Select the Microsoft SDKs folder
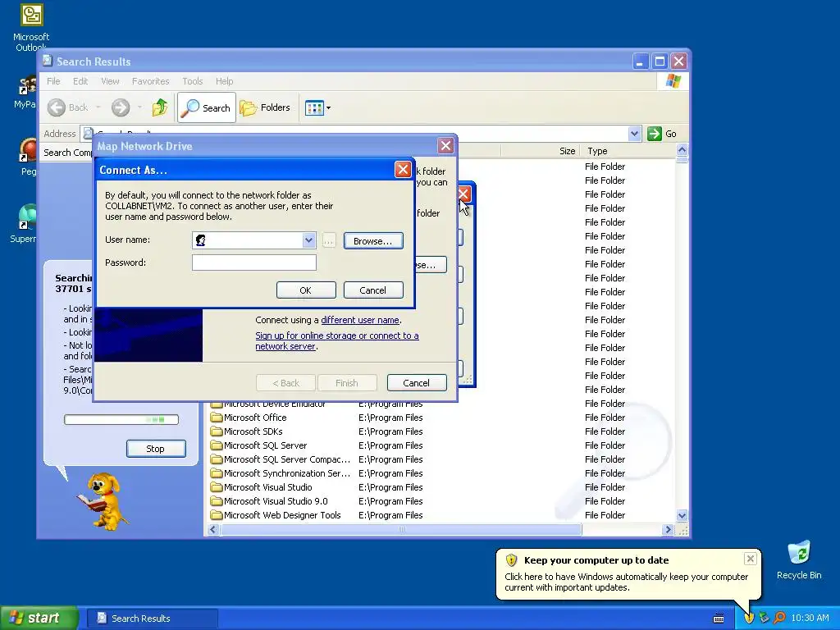 click(253, 431)
